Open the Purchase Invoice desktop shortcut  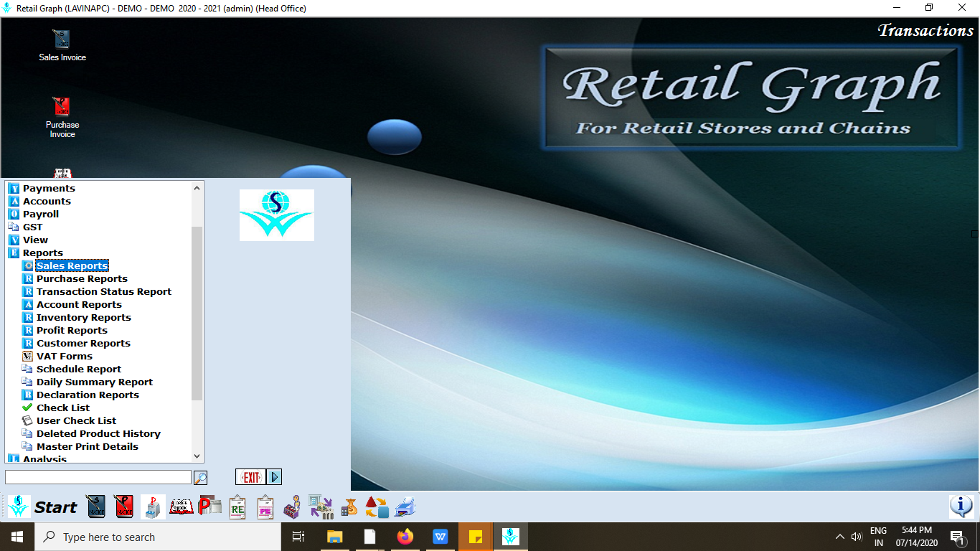click(x=62, y=117)
